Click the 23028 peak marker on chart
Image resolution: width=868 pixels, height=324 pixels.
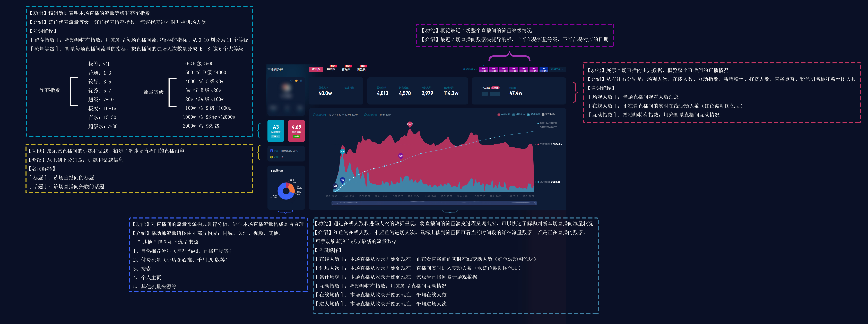410,124
